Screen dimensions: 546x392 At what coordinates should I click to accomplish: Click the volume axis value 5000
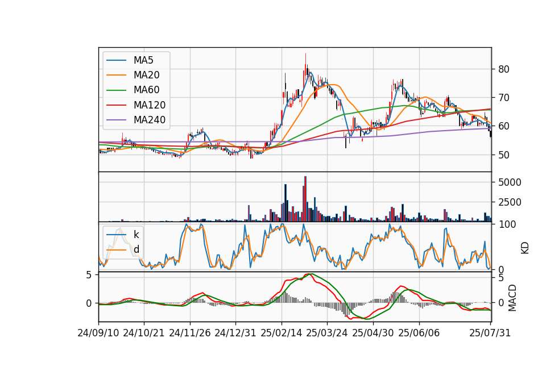click(x=510, y=182)
